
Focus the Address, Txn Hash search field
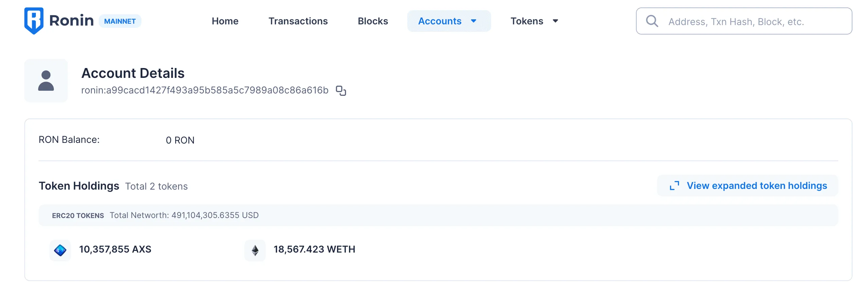click(x=744, y=21)
